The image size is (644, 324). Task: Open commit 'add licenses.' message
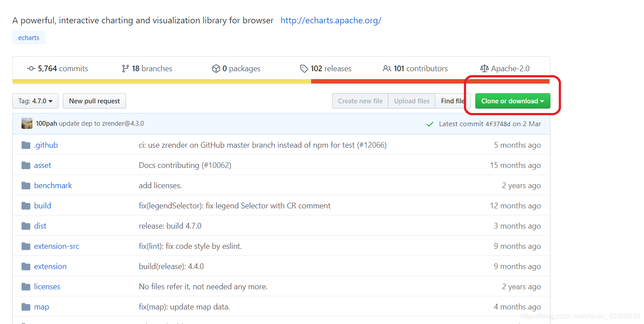tap(160, 186)
